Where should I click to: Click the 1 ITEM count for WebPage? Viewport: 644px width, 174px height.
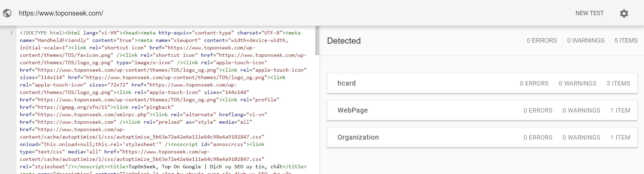pyautogui.click(x=620, y=110)
